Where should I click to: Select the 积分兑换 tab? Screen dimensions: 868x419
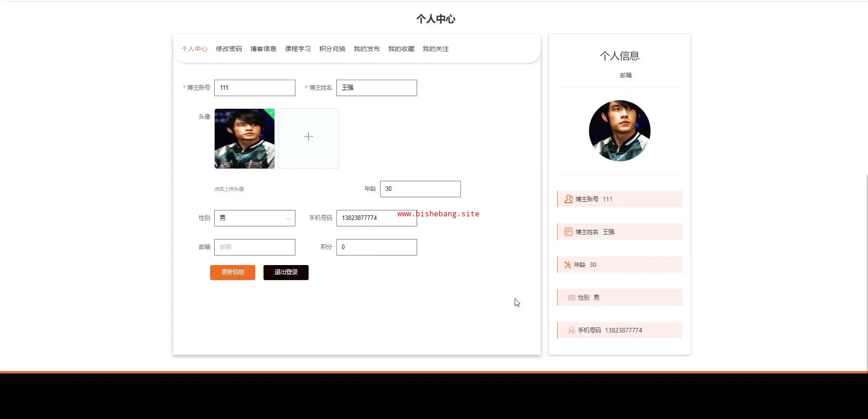[332, 49]
